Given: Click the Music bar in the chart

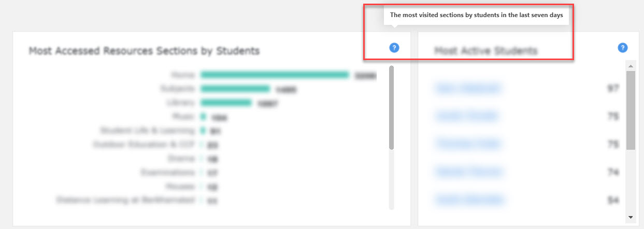Looking at the screenshot, I should click(x=204, y=117).
